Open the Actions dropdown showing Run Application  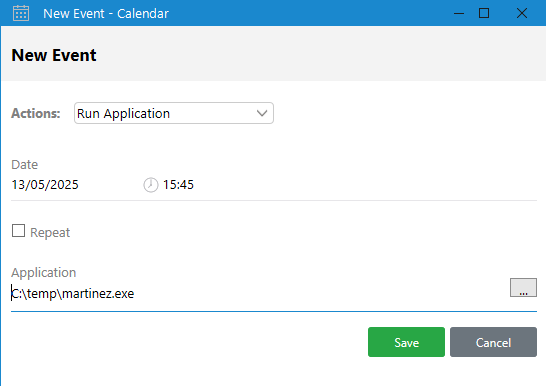click(174, 113)
